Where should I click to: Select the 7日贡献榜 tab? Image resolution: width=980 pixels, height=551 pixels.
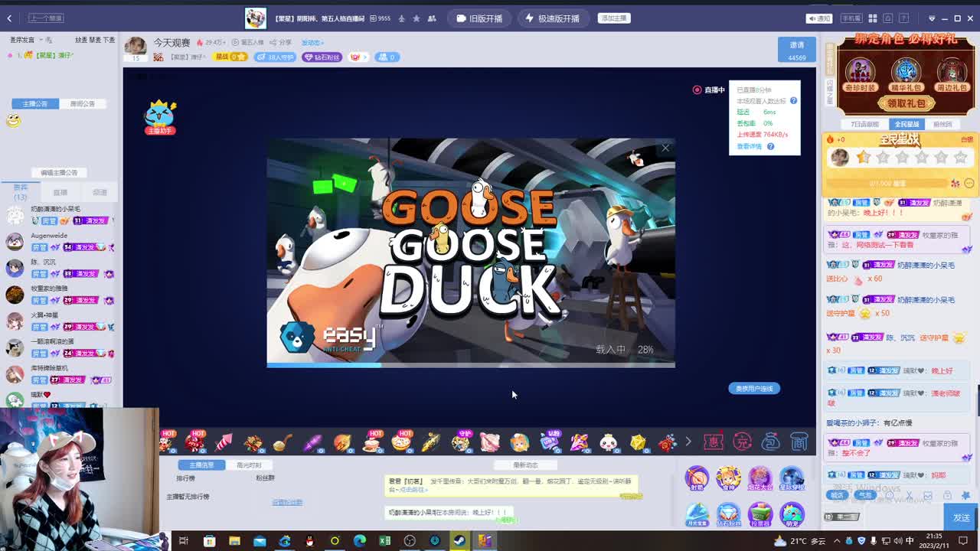864,124
